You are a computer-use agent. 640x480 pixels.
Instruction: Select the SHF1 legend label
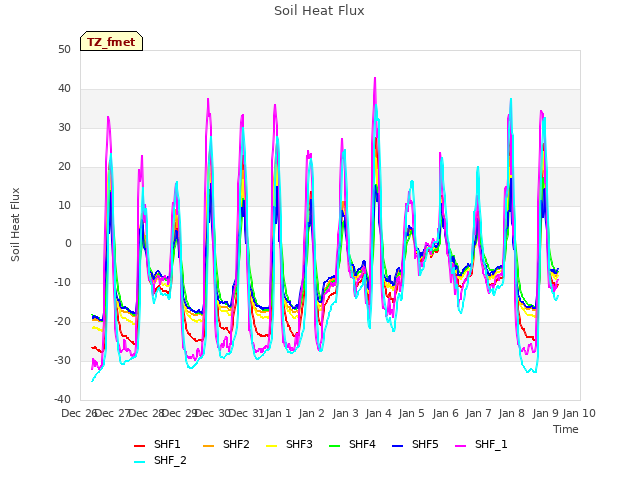click(x=167, y=444)
